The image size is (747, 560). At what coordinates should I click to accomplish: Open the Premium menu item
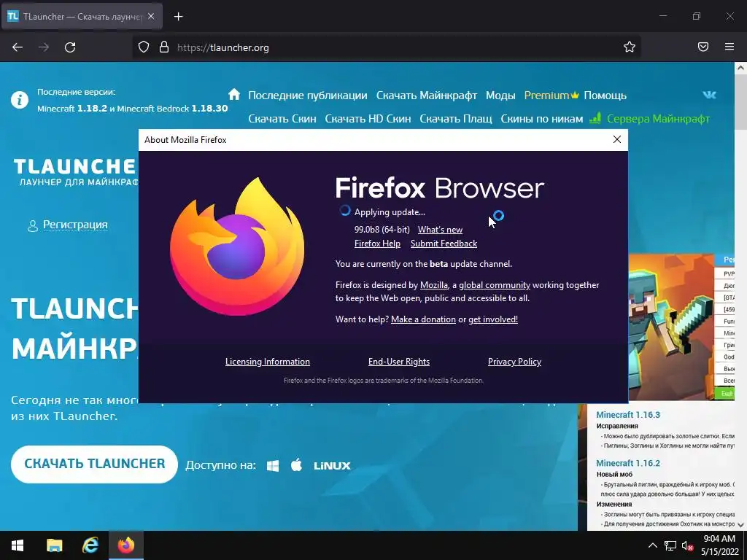tap(551, 96)
